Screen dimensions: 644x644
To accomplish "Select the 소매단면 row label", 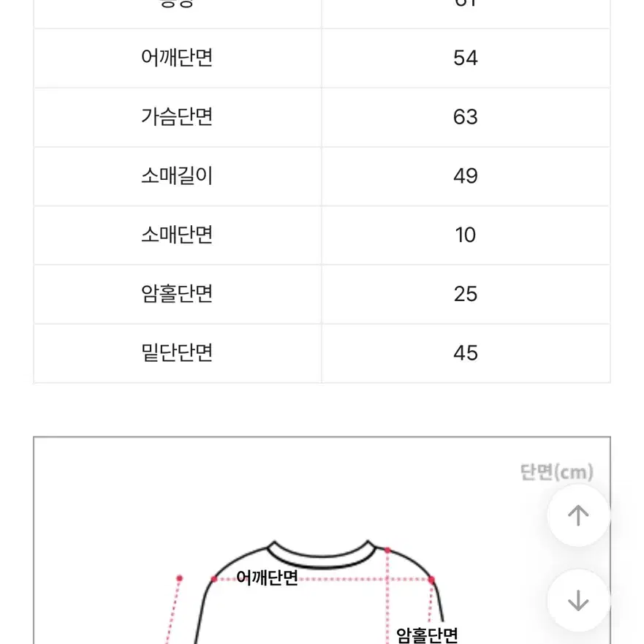I will click(177, 235).
